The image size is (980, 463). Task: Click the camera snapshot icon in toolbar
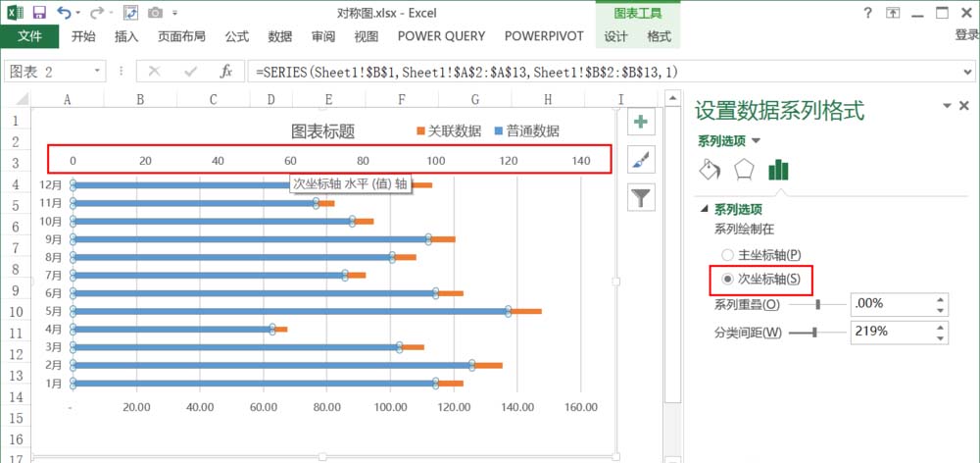click(x=155, y=12)
